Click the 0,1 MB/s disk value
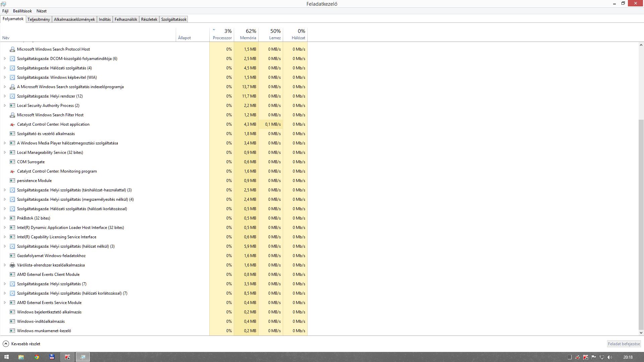The image size is (644, 362). pos(273,124)
